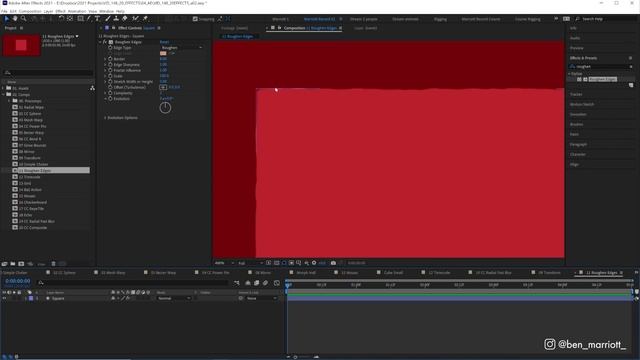Toggle the Scale property stopwatch
The image size is (640, 360).
(110, 76)
